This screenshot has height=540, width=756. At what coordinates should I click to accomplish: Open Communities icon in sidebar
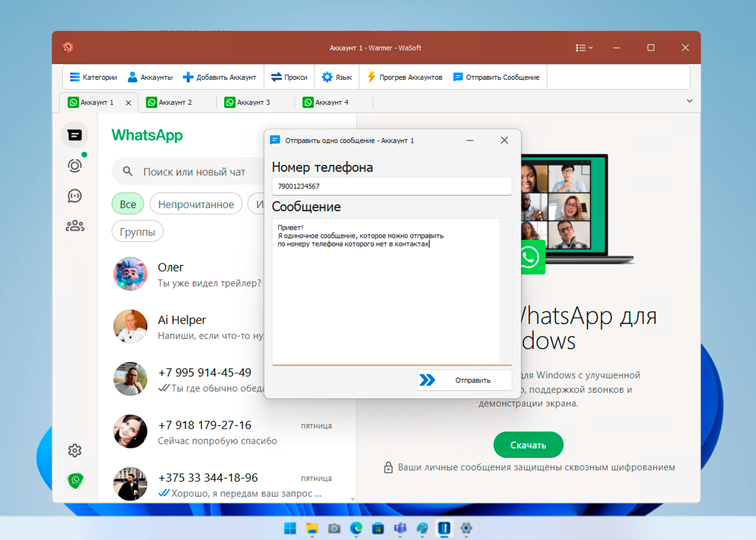[x=75, y=226]
